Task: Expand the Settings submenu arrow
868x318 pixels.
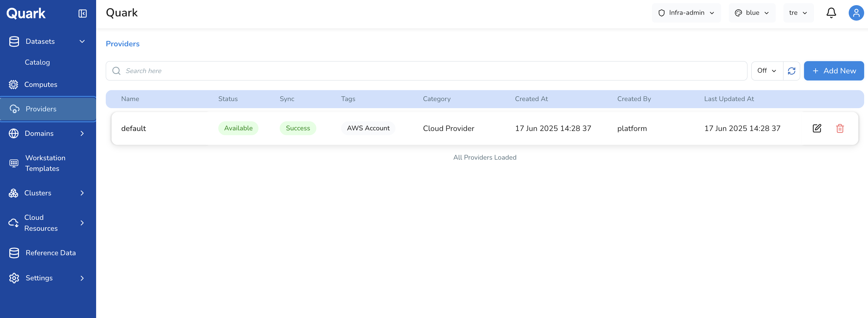Action: [82, 278]
